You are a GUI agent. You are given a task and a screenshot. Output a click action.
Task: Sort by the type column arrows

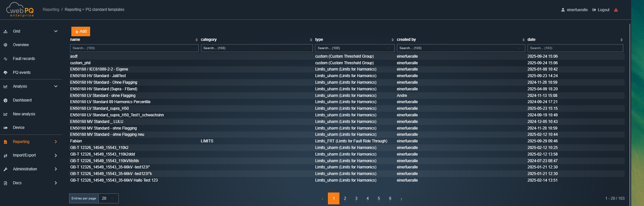[392, 40]
